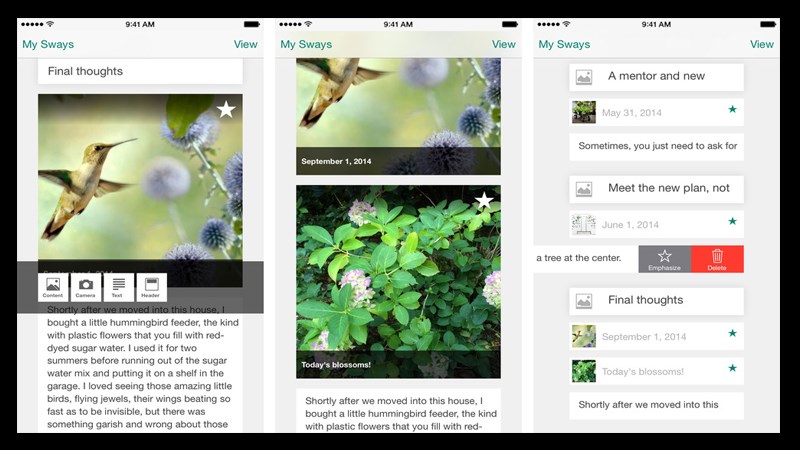Tap View on the hydrangea photo screen
The width and height of the screenshot is (800, 450).
tap(504, 44)
